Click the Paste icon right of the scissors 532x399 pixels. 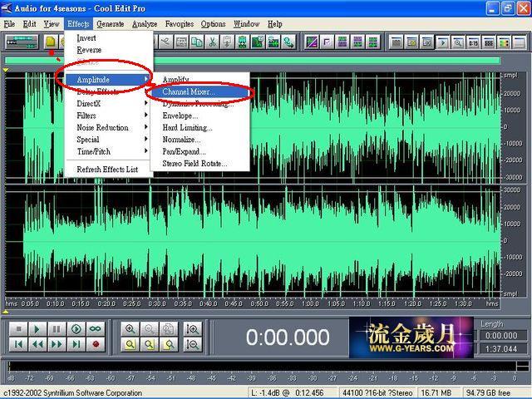pyautogui.click(x=227, y=42)
